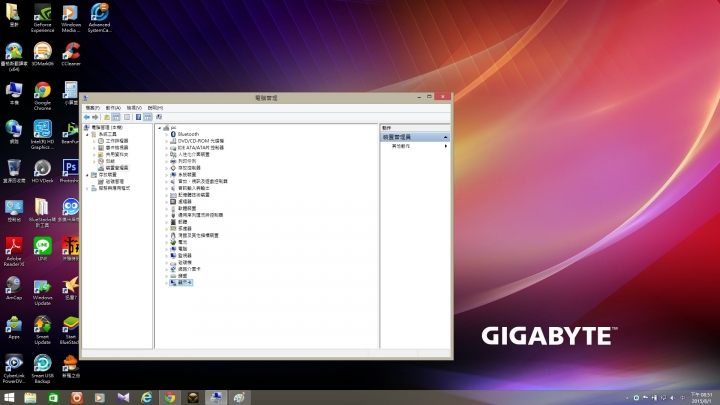Collapse the 系統工具 (System Tools) node
Screen dimensions: 720x405
tap(87, 135)
